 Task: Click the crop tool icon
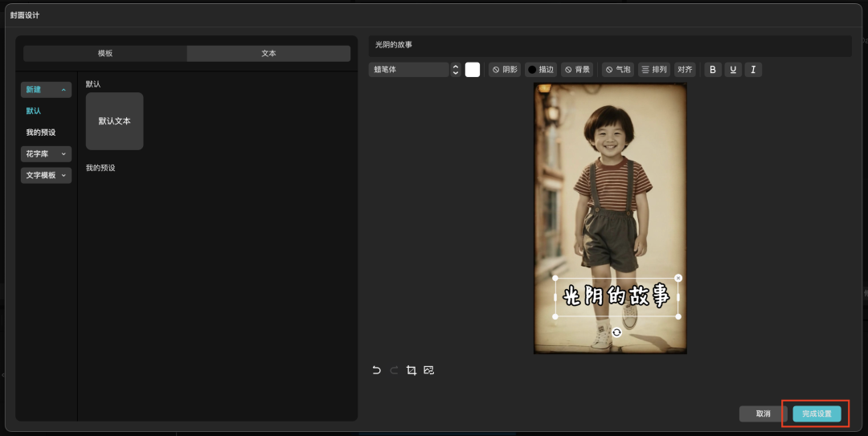point(411,370)
